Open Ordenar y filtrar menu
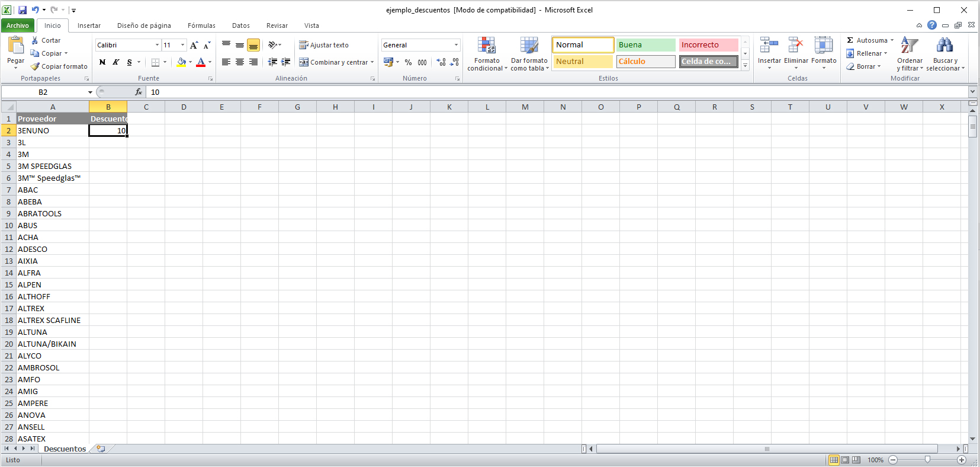 (910, 54)
